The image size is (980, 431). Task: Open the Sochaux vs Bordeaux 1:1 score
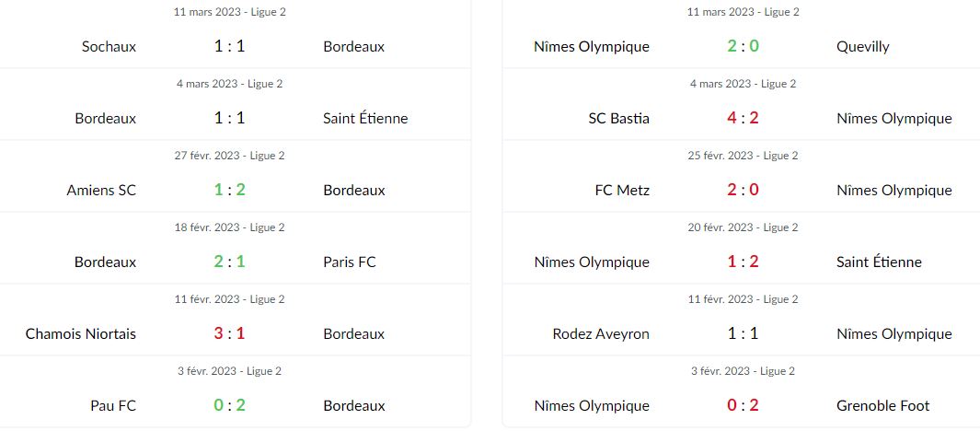tap(229, 46)
